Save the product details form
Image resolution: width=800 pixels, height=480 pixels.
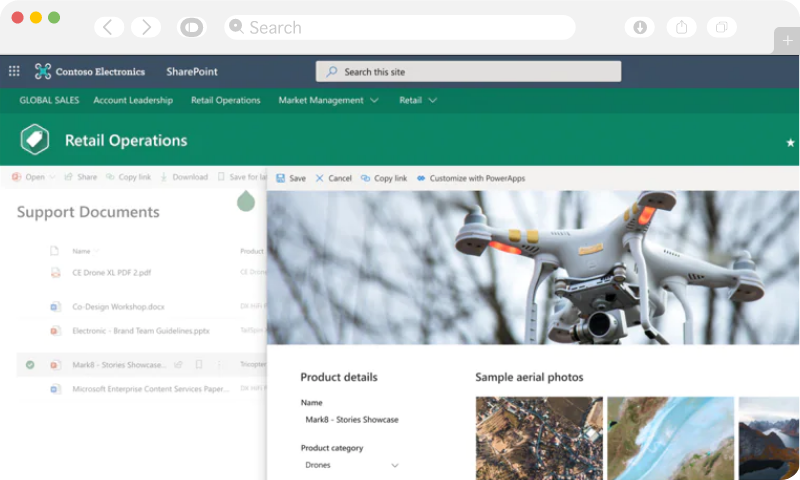click(291, 178)
